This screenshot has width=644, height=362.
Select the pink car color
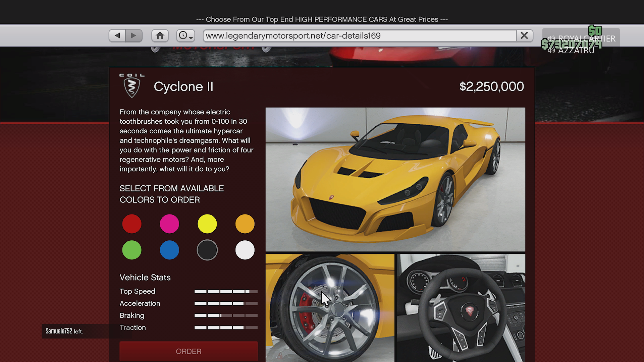[x=169, y=224]
